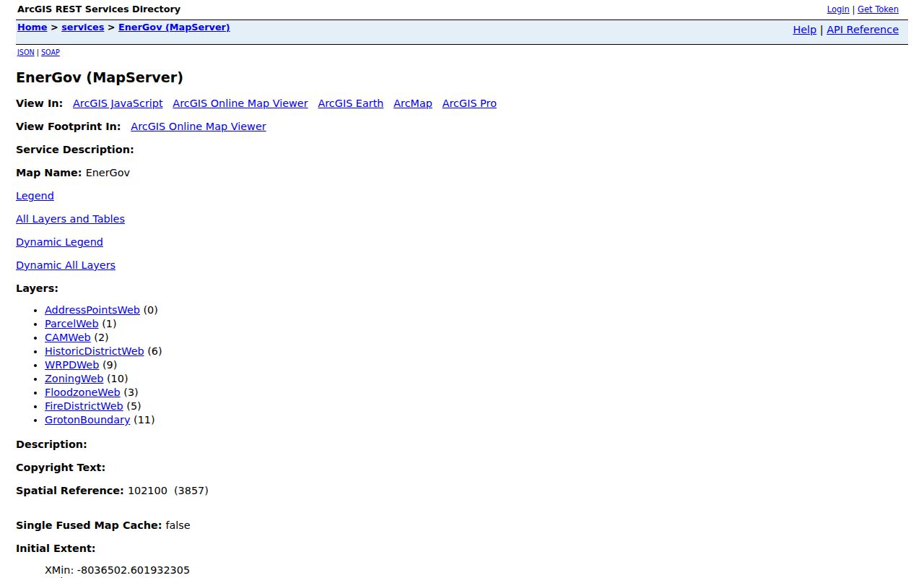The image size is (924, 578).
Task: Open All Layers and Tables
Action: tap(70, 219)
